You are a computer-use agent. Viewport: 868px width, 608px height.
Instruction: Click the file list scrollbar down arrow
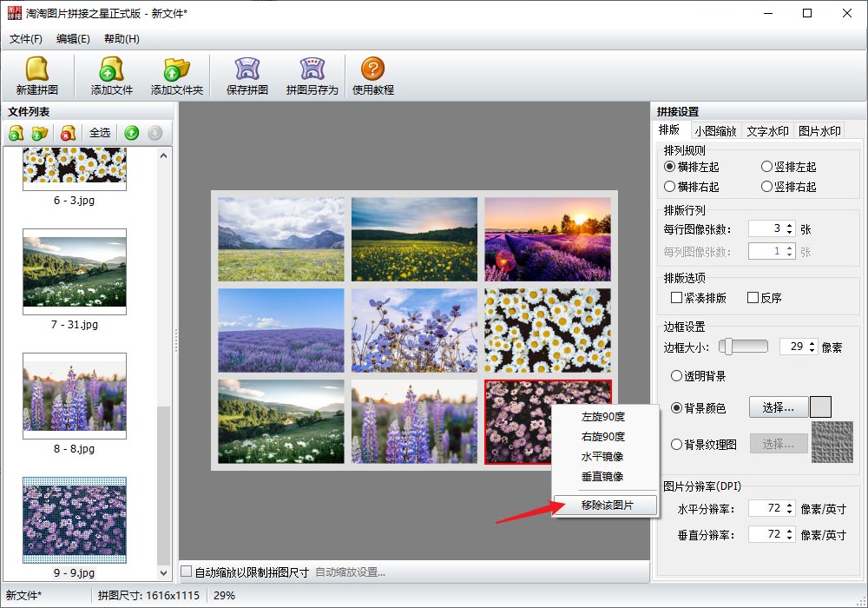tap(163, 573)
